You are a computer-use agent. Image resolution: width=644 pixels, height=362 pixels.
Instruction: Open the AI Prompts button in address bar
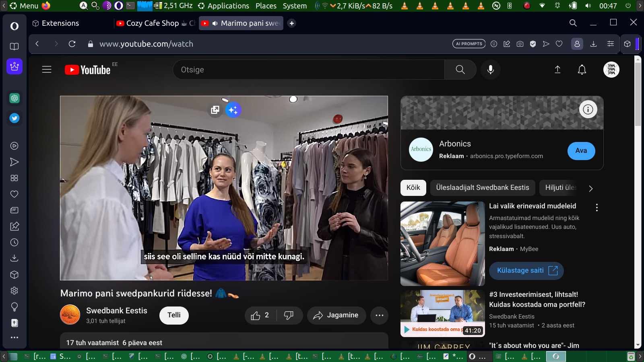pos(469,44)
